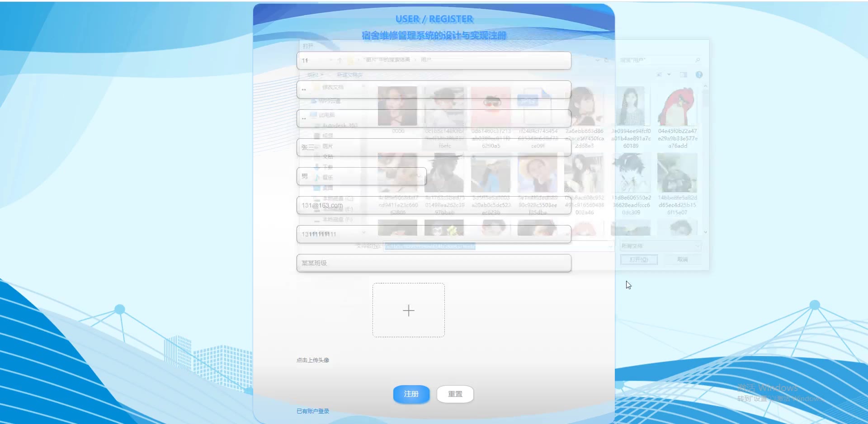Click the file list scroll-down arrow

tap(705, 232)
